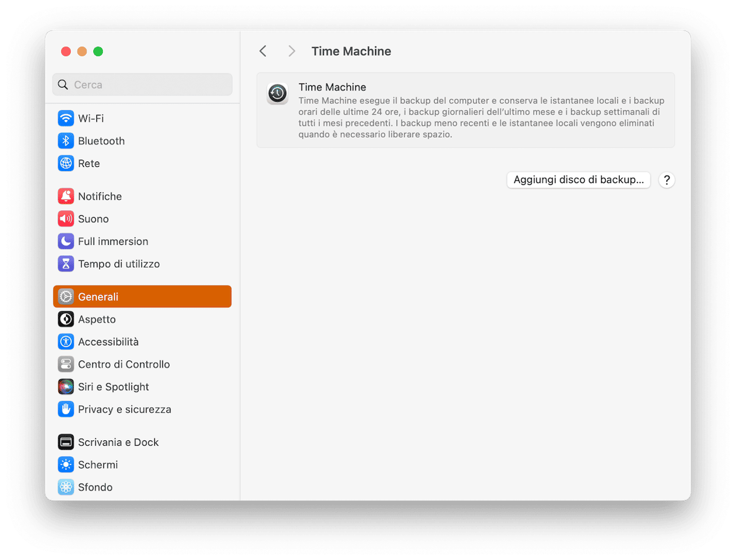Click the Bluetooth sidebar icon
Image resolution: width=736 pixels, height=560 pixels.
66,141
